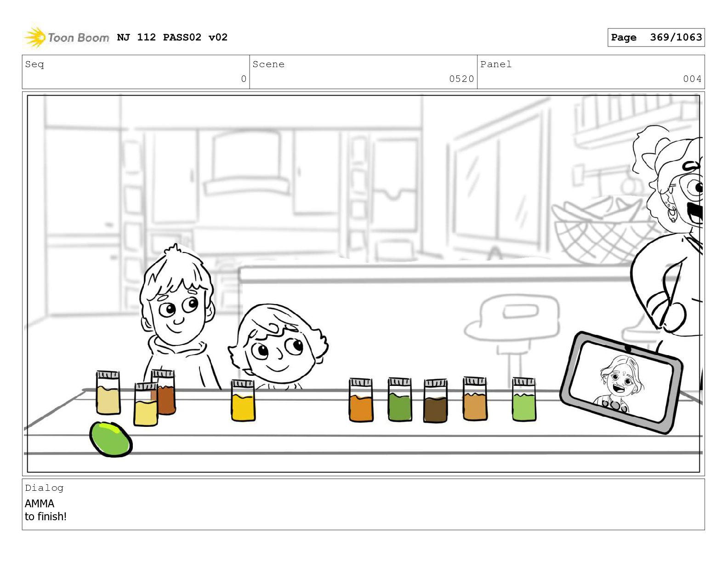Click the light green spice jar near tablet
The image size is (728, 563).
click(524, 399)
